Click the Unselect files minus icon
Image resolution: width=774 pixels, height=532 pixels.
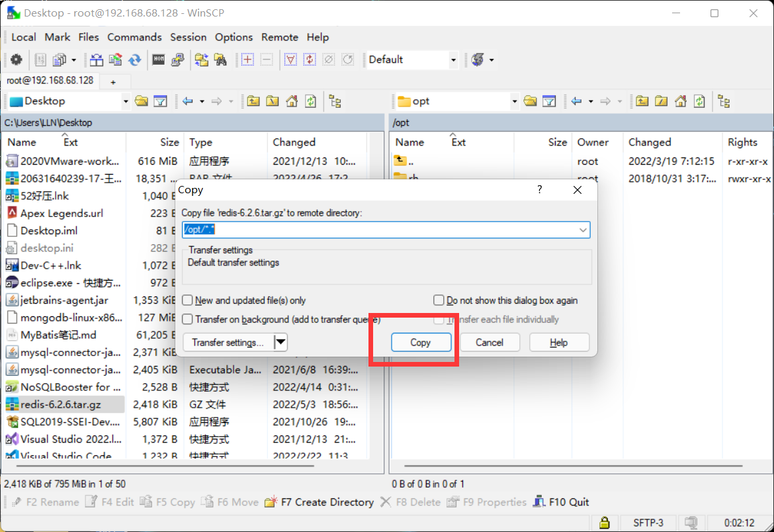pyautogui.click(x=267, y=60)
